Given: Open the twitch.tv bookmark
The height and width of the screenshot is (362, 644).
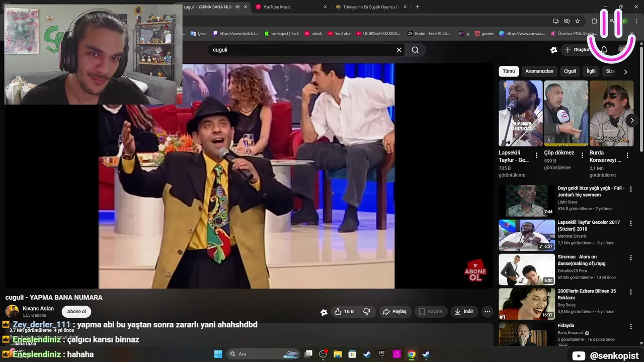Looking at the screenshot, I should point(235,34).
